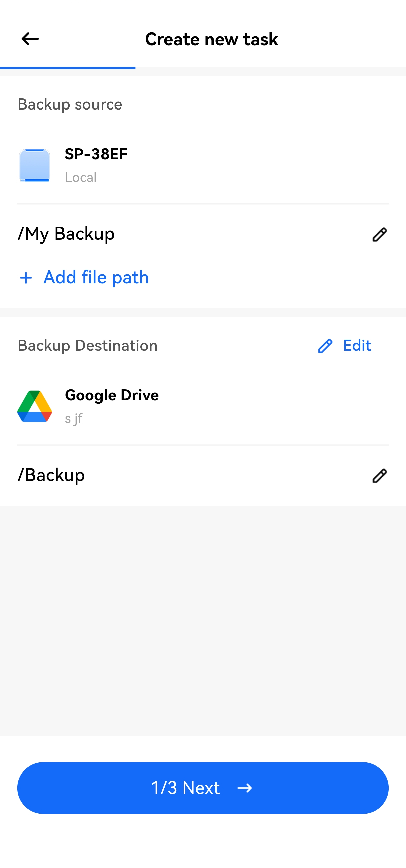Screen dimensions: 406x868
Task: Click the blue pencil icon next to Edit
Action: click(325, 346)
